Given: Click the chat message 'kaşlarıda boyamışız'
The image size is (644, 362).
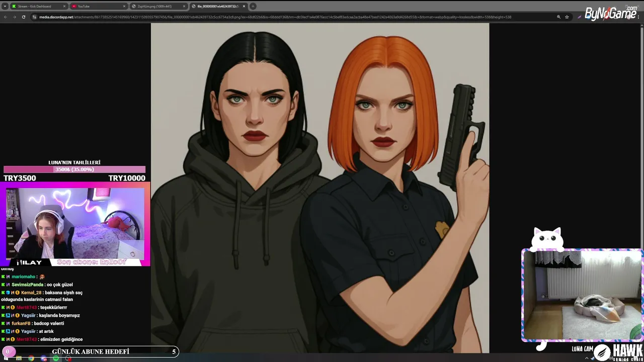Looking at the screenshot, I should [x=59, y=315].
